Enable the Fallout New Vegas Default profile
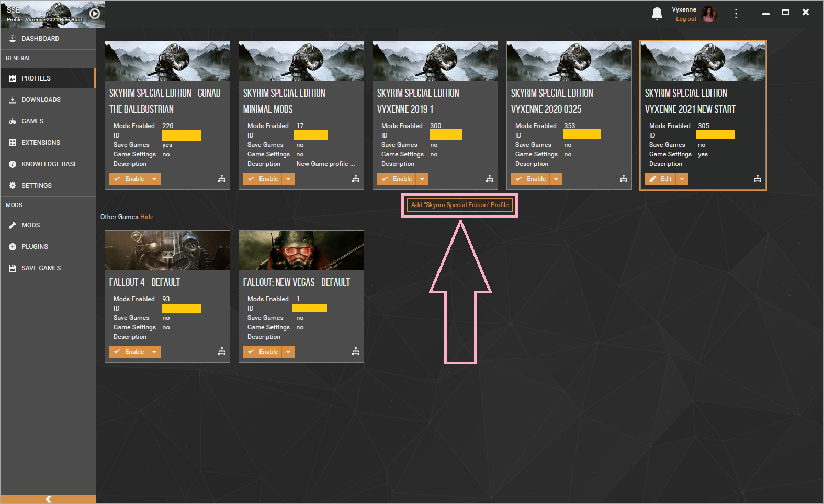Viewport: 824px width, 504px height. tap(263, 352)
